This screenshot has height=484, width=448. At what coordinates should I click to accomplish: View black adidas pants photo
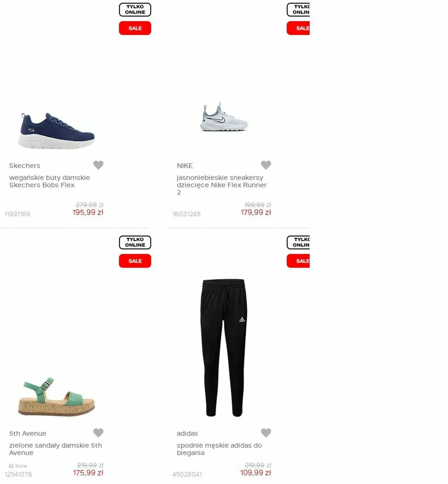[x=224, y=348]
